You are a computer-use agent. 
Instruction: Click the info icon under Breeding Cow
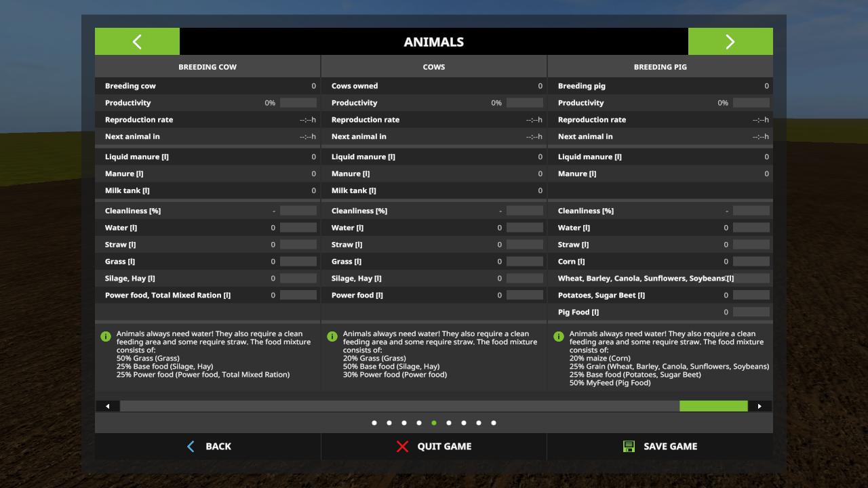106,336
